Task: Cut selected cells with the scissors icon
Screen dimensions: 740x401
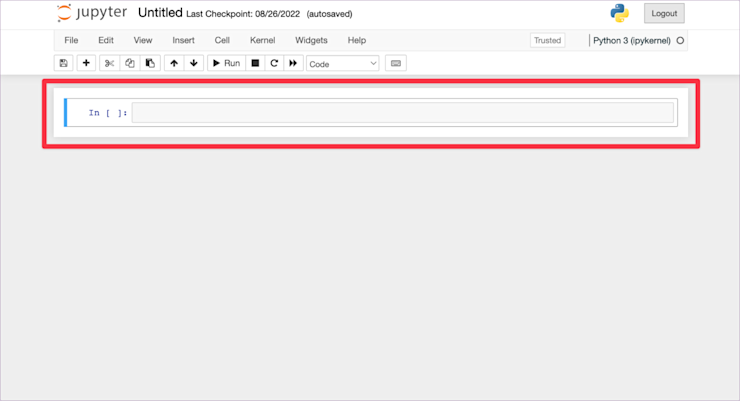Action: pyautogui.click(x=109, y=63)
